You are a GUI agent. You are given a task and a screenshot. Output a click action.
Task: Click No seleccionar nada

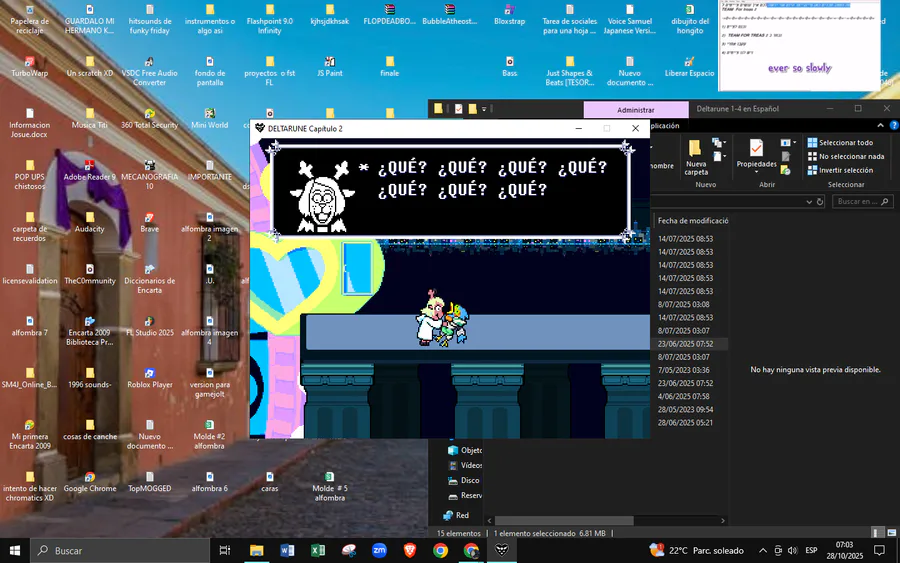pos(846,156)
